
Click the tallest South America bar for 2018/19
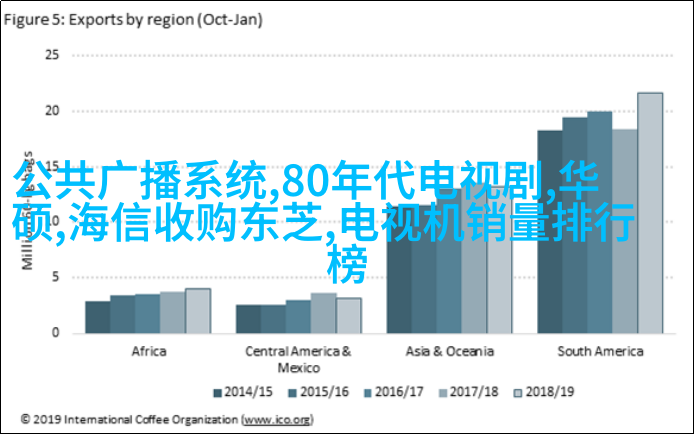(650, 212)
